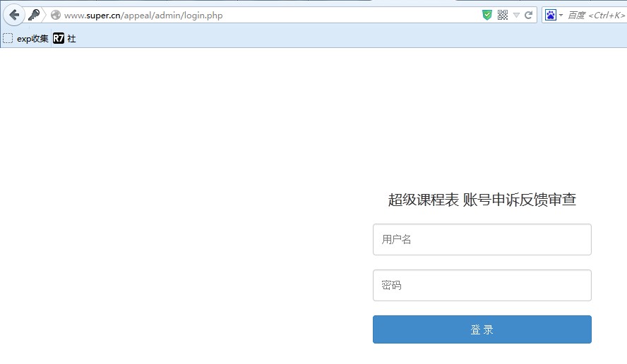627x364 pixels.
Task: Click the key icon beside the address bar
Action: pos(34,16)
